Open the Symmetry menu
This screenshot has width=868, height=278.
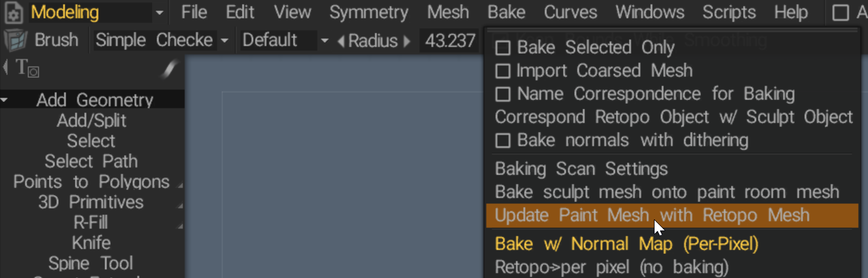(368, 12)
